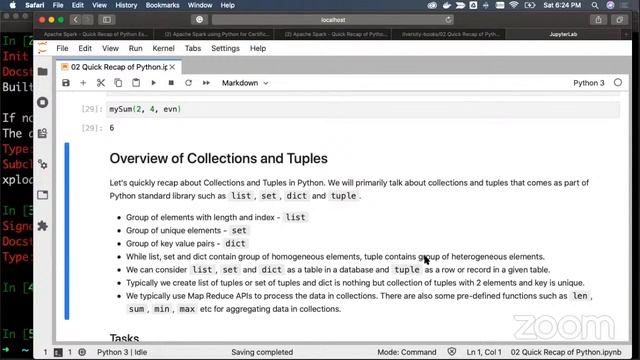Image resolution: width=640 pixels, height=360 pixels.
Task: Open the macOS History menu
Action: point(126,5)
